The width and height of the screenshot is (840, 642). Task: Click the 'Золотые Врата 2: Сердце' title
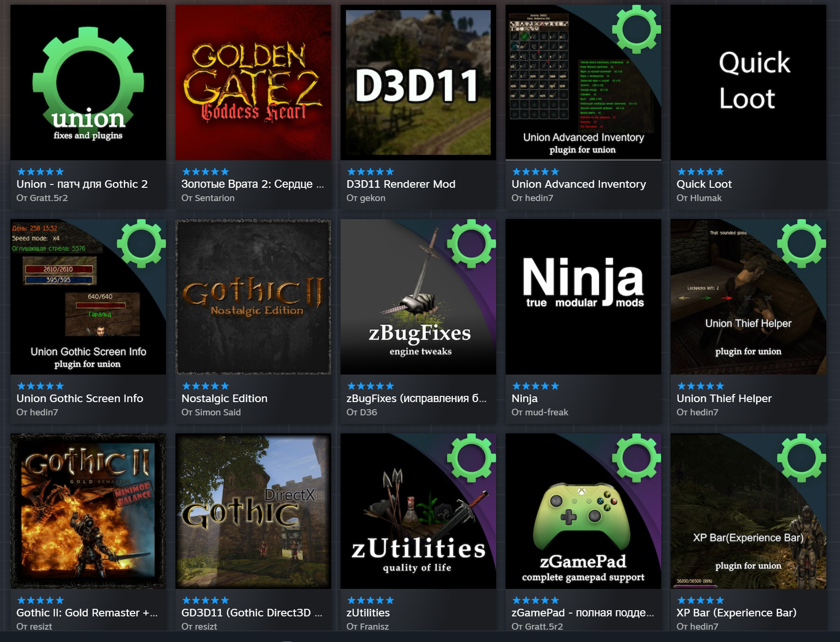tap(253, 184)
